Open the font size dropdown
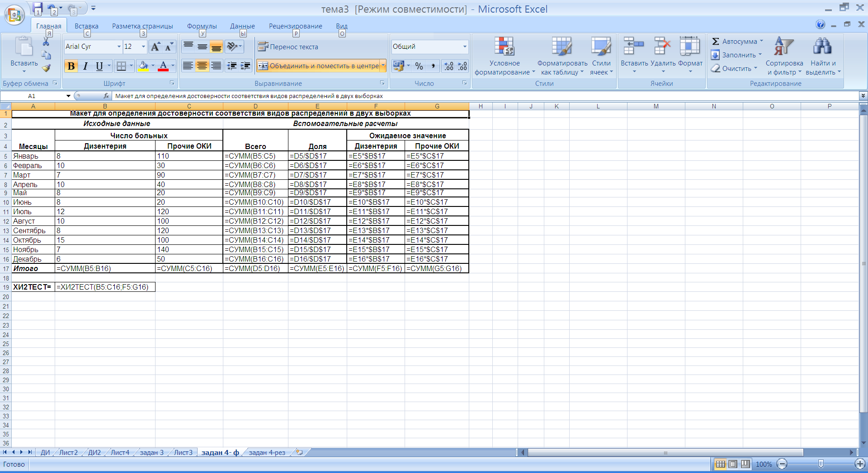The height and width of the screenshot is (473, 868). 143,47
